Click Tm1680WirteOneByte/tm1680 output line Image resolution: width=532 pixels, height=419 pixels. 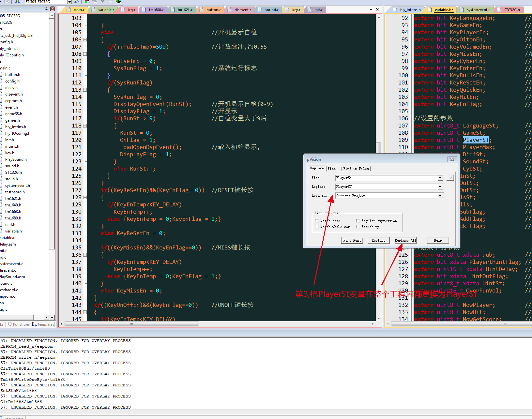click(33, 380)
